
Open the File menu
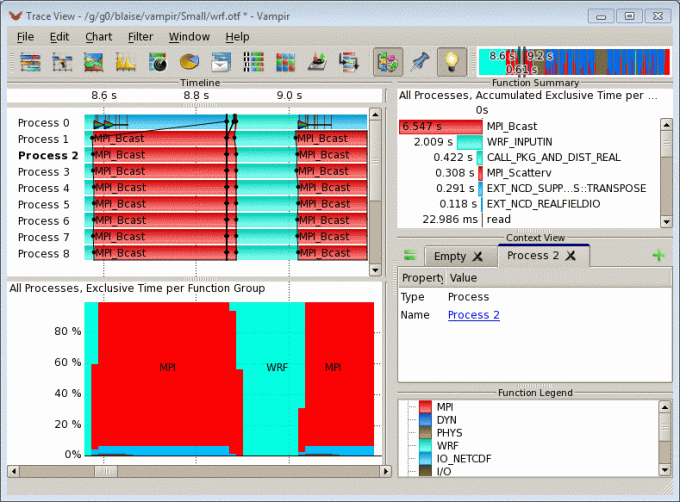tap(25, 37)
